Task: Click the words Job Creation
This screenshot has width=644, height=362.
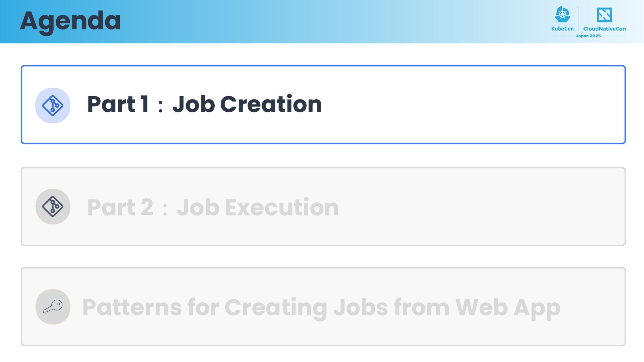Action: (247, 104)
